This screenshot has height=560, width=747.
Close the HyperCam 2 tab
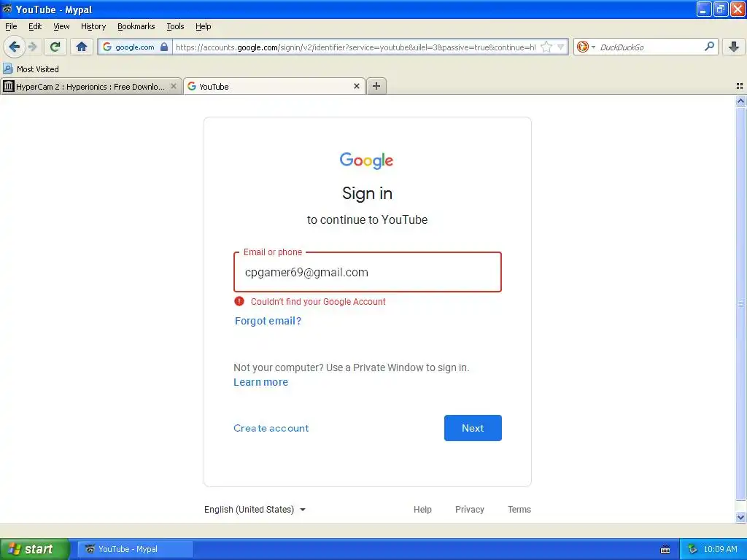[174, 86]
